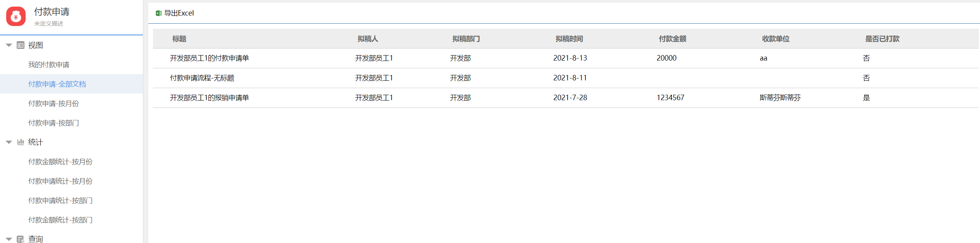Click the Excel export icon

point(158,13)
